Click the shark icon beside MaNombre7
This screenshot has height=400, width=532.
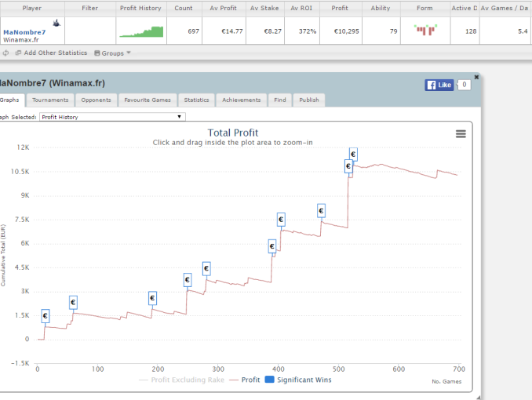pos(55,23)
